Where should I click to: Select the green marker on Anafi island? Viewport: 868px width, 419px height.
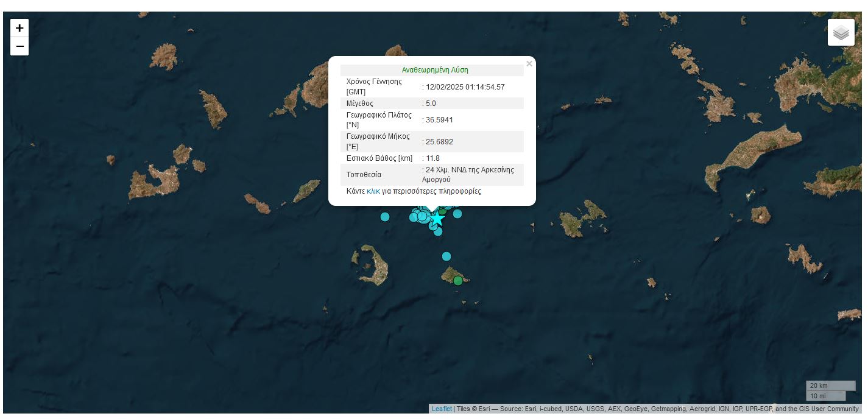pos(458,280)
